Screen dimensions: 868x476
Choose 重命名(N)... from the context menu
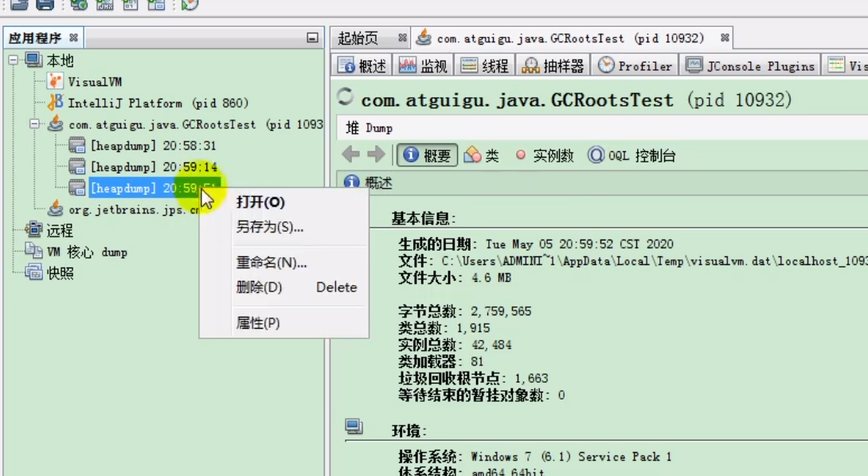(x=272, y=263)
